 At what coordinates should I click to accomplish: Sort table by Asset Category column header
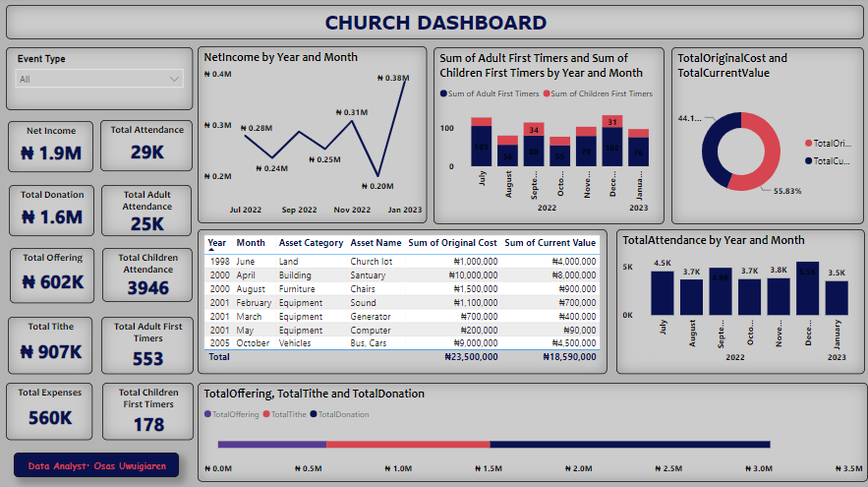(x=311, y=243)
